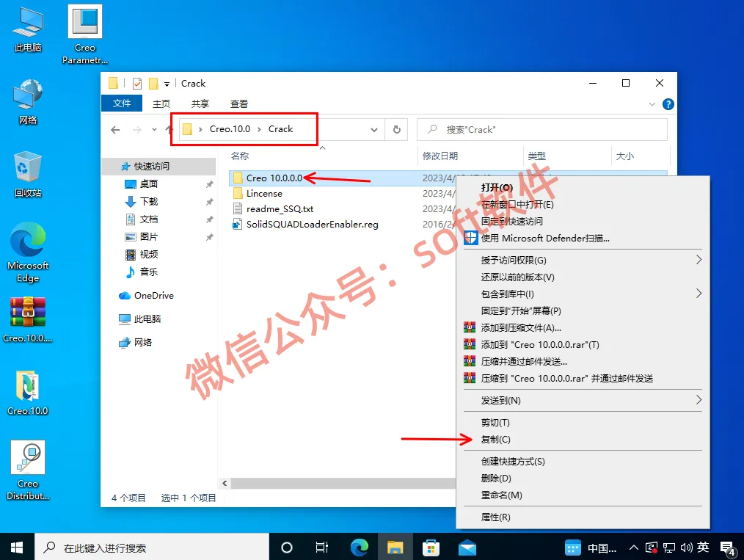
Task: Open Microsoft Store from taskbar
Action: [x=431, y=548]
